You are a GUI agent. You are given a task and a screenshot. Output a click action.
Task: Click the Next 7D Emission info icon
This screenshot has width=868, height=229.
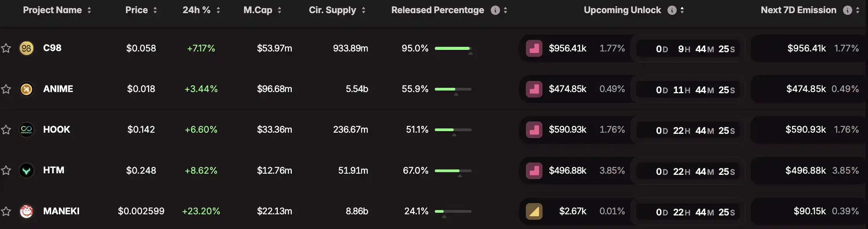[x=847, y=10]
